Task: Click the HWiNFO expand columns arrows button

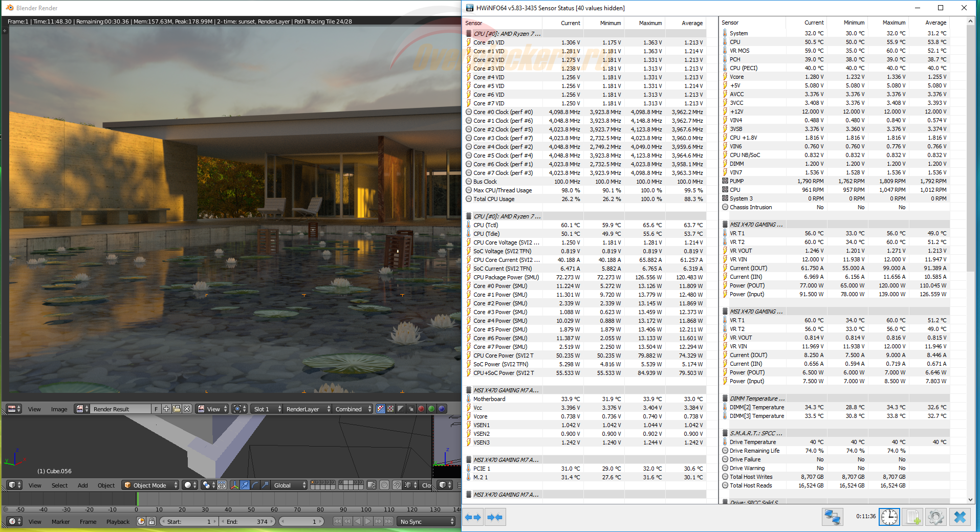Action: 473,517
